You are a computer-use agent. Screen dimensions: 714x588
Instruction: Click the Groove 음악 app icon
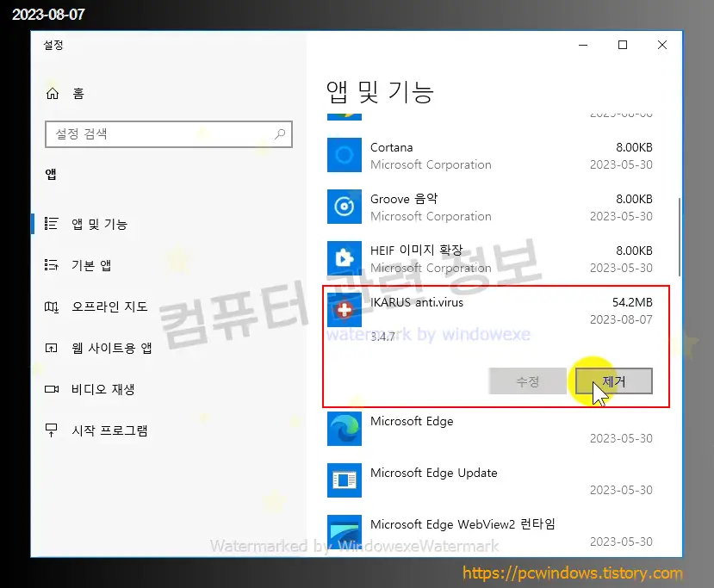pyautogui.click(x=345, y=207)
